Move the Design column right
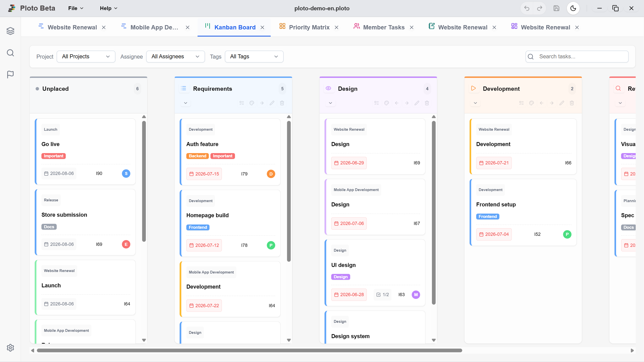This screenshot has width=644, height=362. click(x=407, y=103)
